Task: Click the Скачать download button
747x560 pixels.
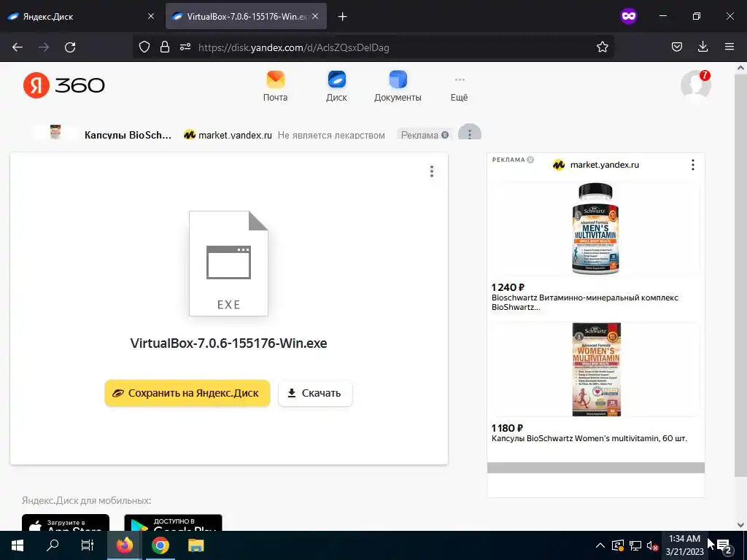Action: (x=315, y=393)
